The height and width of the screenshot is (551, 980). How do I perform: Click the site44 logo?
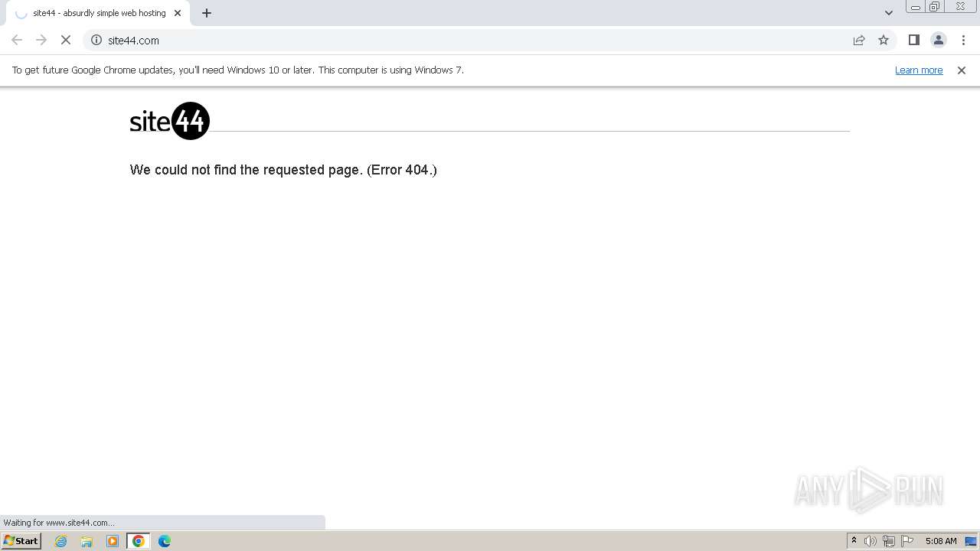[169, 121]
